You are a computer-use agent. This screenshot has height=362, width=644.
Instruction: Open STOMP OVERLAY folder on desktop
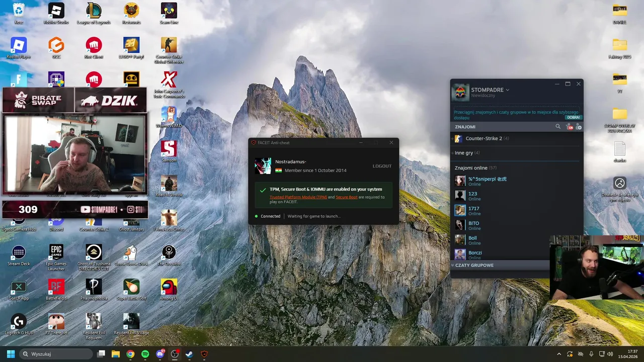pos(620,120)
